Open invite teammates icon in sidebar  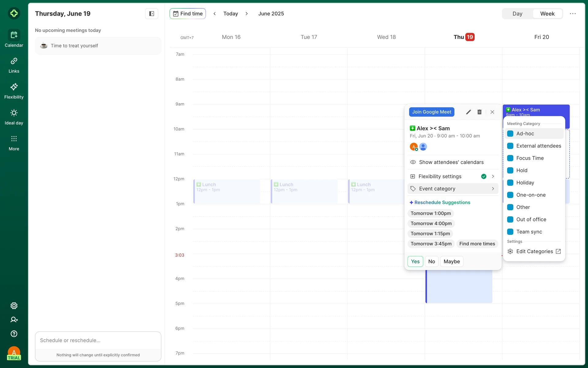pos(14,320)
